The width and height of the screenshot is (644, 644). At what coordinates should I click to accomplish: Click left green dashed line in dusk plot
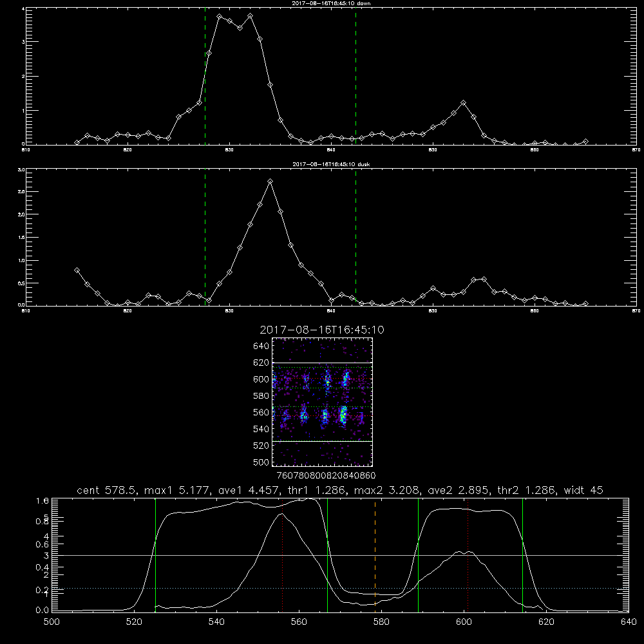tap(205, 237)
